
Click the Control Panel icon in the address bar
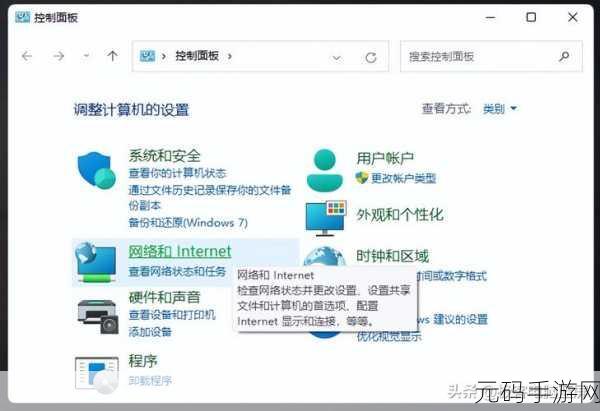(147, 56)
